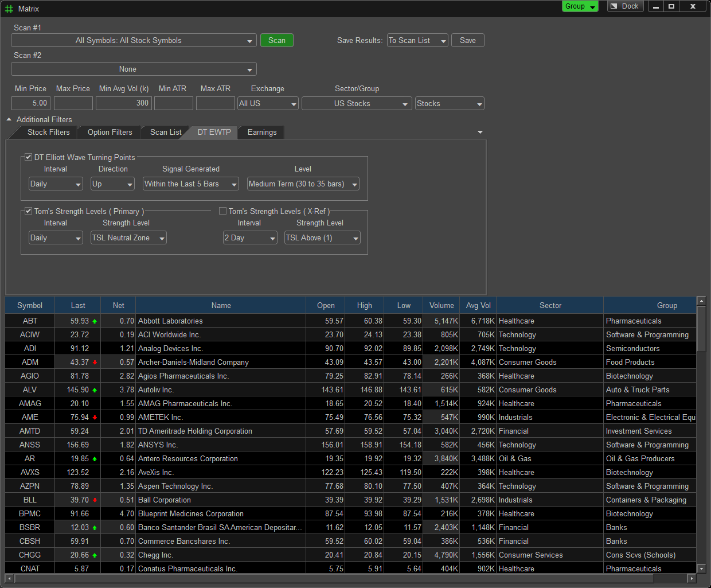This screenshot has width=711, height=588.
Task: Open the Level Medium Term dropdown
Action: pyautogui.click(x=303, y=184)
